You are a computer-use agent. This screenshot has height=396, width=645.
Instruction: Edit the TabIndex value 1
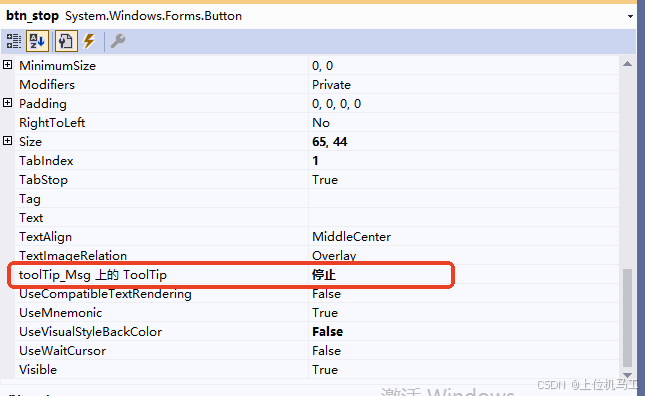[x=315, y=161]
